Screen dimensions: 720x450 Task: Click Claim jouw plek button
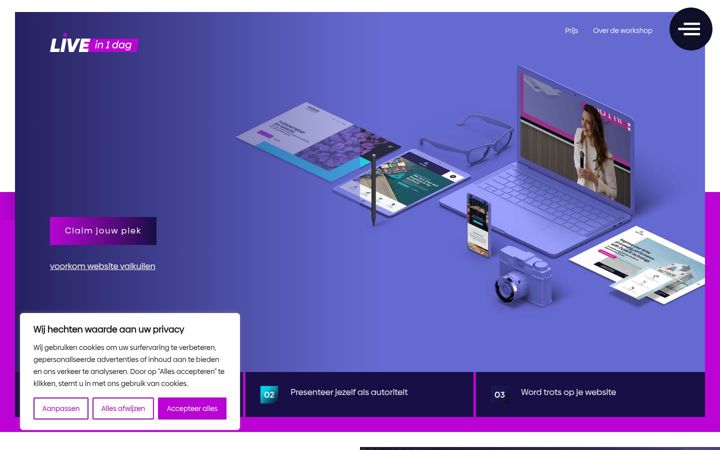[103, 231]
